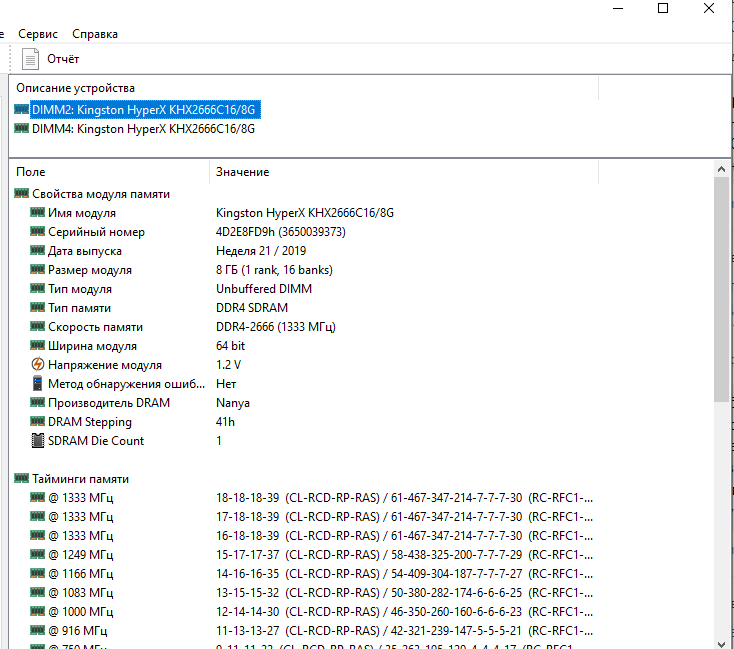Select the value DDR4-2666 (1333 МГц)
The width and height of the screenshot is (734, 649).
pos(276,327)
